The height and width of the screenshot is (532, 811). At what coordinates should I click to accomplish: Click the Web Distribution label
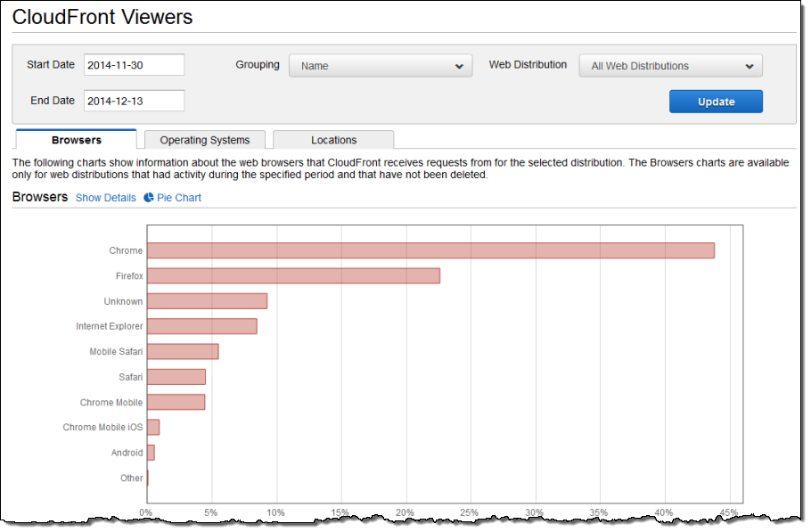(x=528, y=65)
